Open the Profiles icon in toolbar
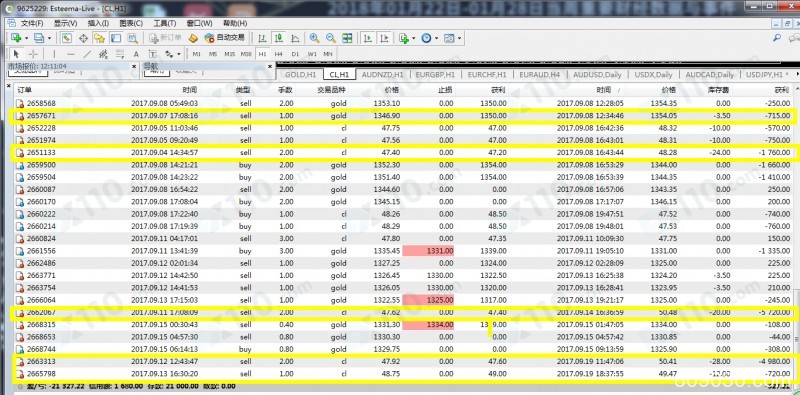Screen dimensions: 800x395 coord(38,38)
